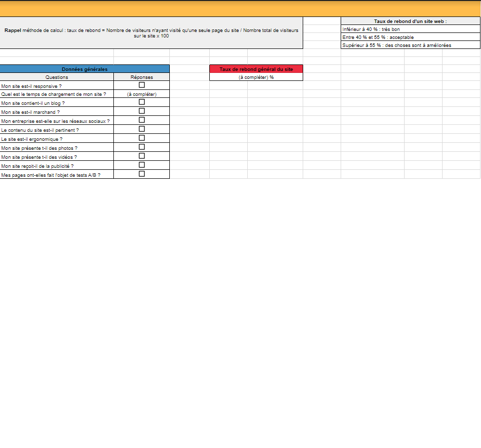Click the 'Inférieur à 40 % : très bon' cell
This screenshot has height=448, width=481.
point(410,29)
